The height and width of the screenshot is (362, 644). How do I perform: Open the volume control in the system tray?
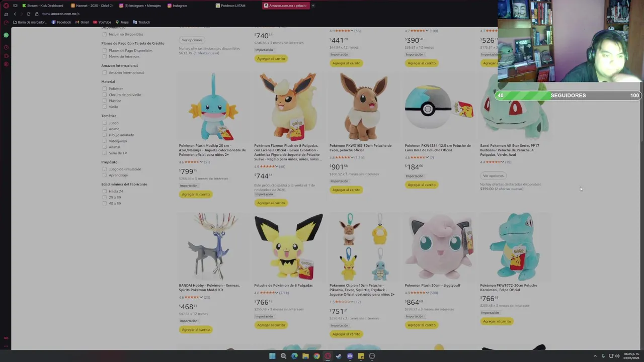(618, 356)
